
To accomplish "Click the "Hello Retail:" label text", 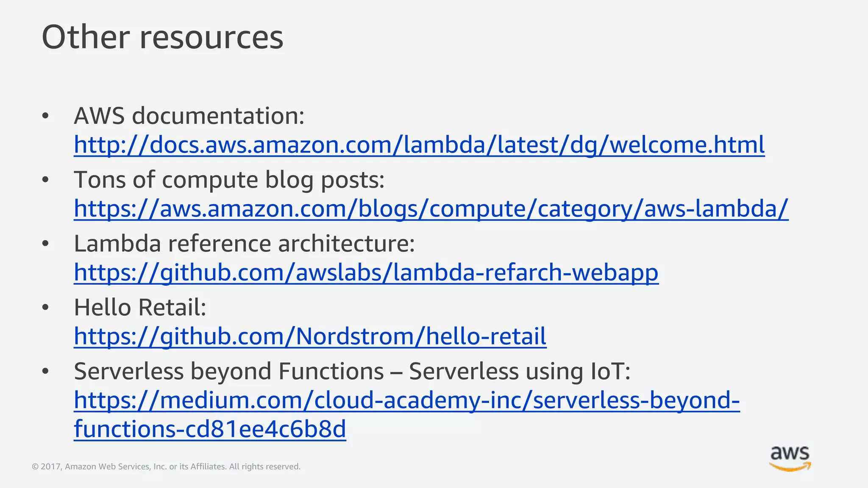I will (x=140, y=308).
